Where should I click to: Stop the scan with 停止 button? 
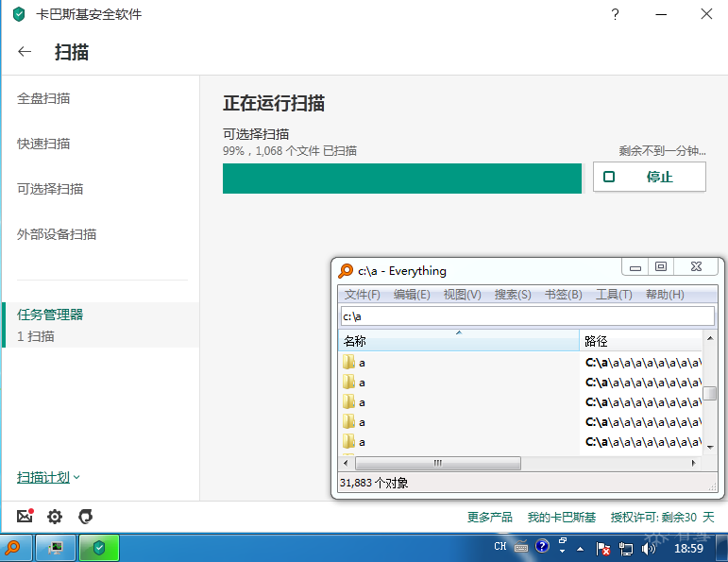point(649,177)
